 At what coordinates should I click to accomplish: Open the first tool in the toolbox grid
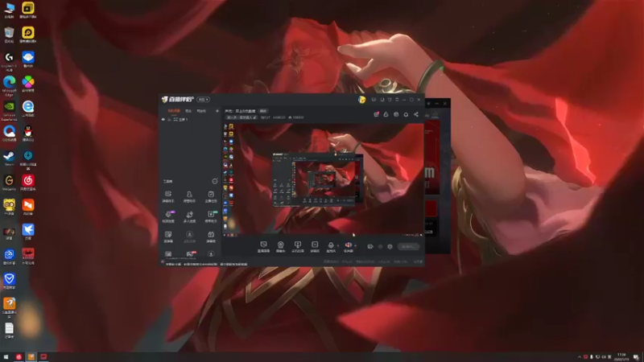point(168,196)
